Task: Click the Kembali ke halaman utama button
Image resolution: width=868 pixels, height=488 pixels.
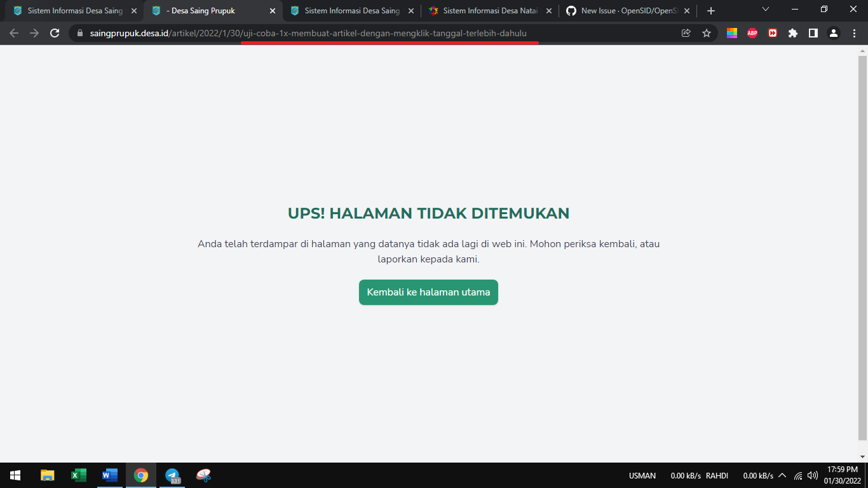Action: click(428, 292)
